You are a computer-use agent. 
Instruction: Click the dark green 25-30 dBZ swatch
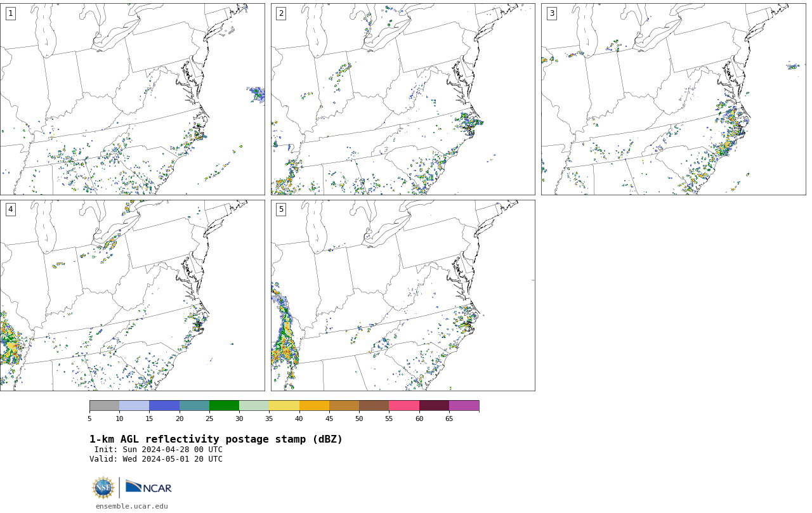224,406
